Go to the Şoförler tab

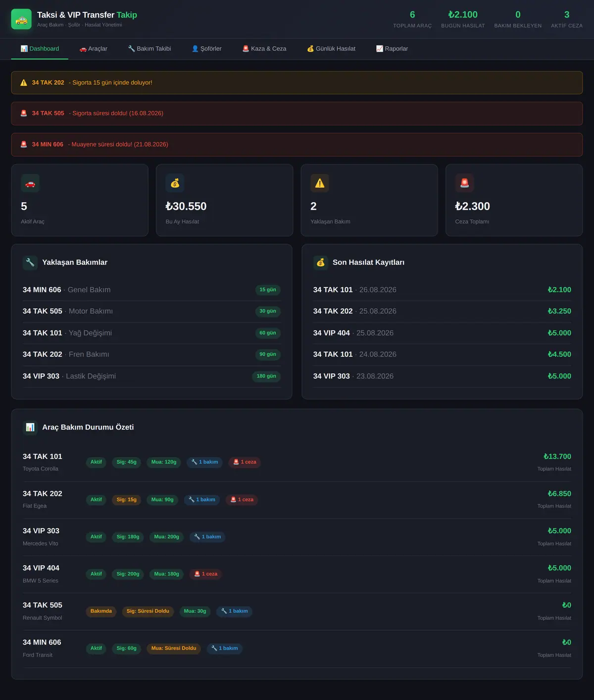pyautogui.click(x=206, y=49)
